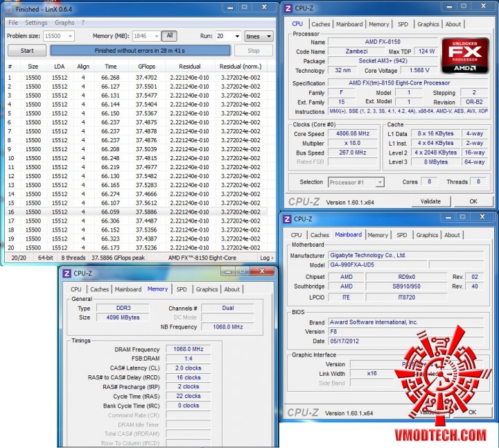Click the 37.5886 GFlops peak status entry
499x448 pixels.
(118, 258)
